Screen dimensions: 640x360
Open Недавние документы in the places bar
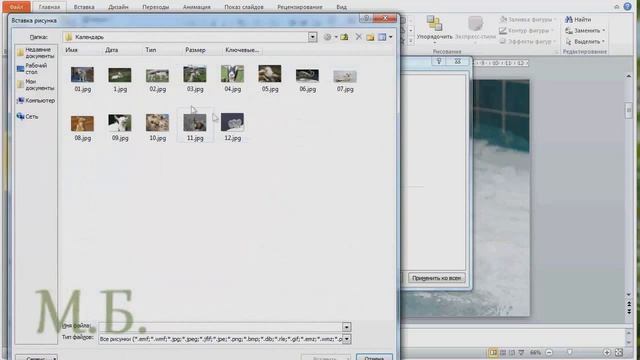pyautogui.click(x=36, y=53)
